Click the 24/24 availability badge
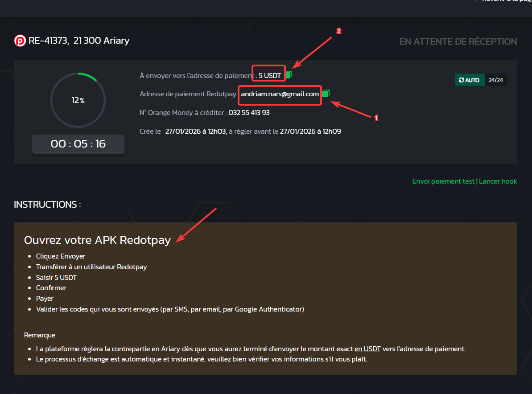The width and height of the screenshot is (532, 394). 495,80
